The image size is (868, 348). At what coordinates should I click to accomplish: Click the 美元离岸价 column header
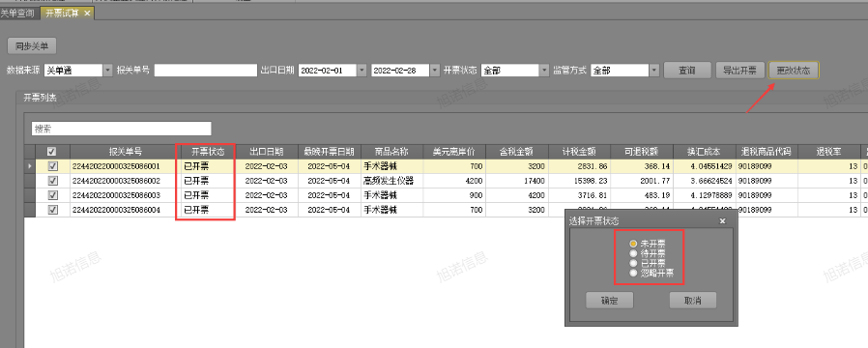[x=454, y=151]
